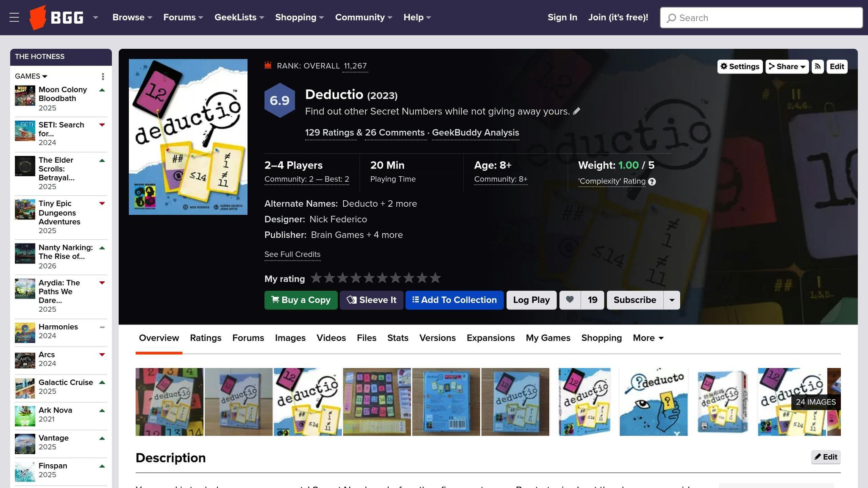Switch to the Videos tab
This screenshot has width=868, height=488.
[331, 338]
